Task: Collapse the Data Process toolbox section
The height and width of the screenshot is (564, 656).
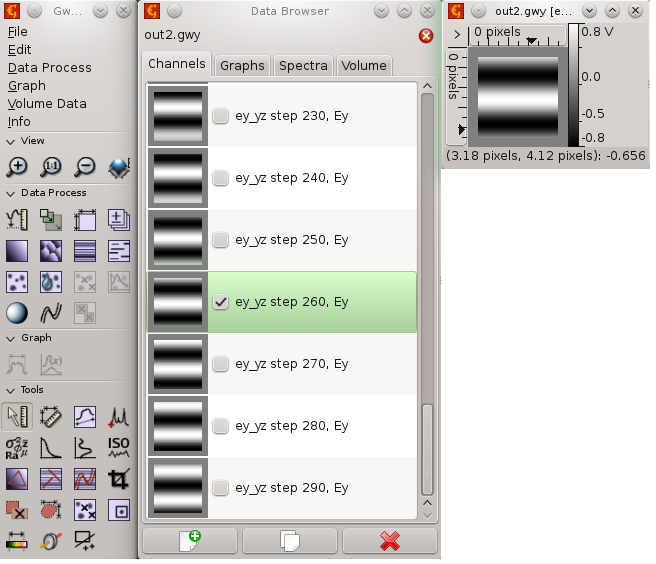Action: click(11, 193)
